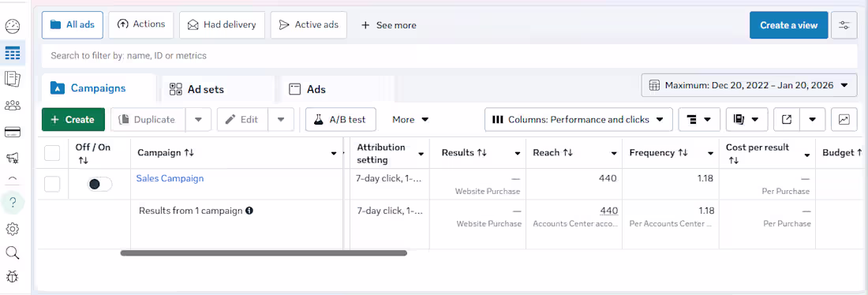Sort by Cost per result arrows
This screenshot has height=295, width=868.
(x=734, y=160)
